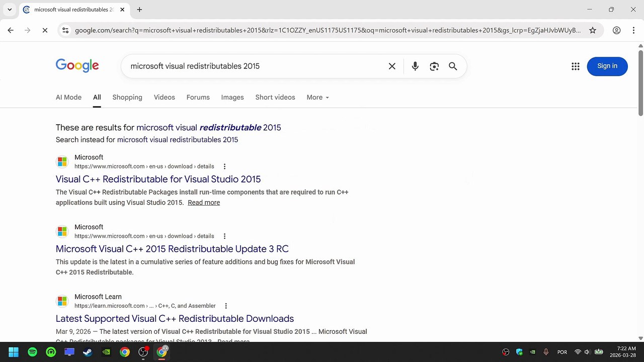This screenshot has width=644, height=362.
Task: Open Visual C++ Redistributable for Visual Studio 2015
Action: pyautogui.click(x=158, y=179)
